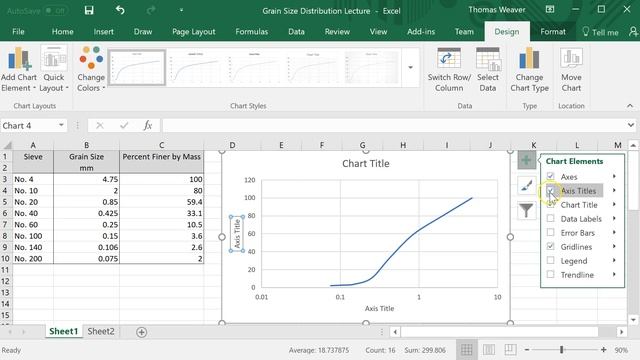Expand the Gridlines submenu arrow
The image size is (640, 360).
point(614,246)
